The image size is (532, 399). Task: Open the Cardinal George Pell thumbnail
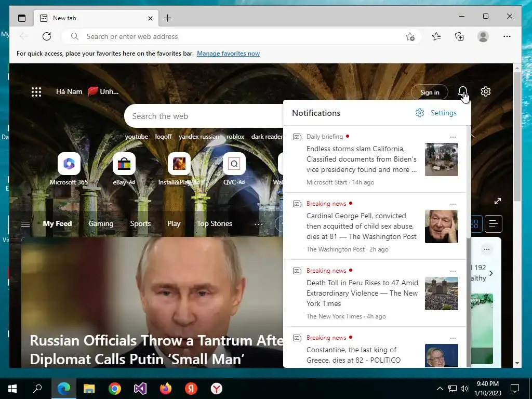coord(442,227)
